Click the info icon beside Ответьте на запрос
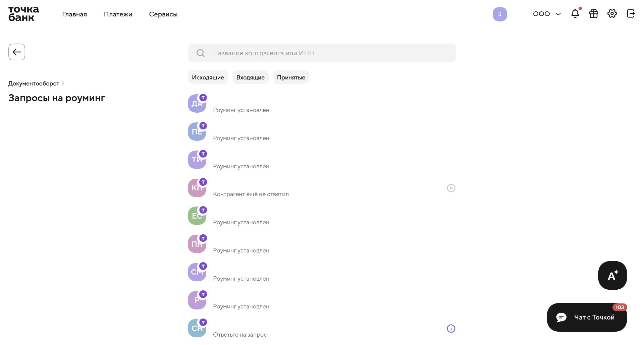 (x=451, y=329)
